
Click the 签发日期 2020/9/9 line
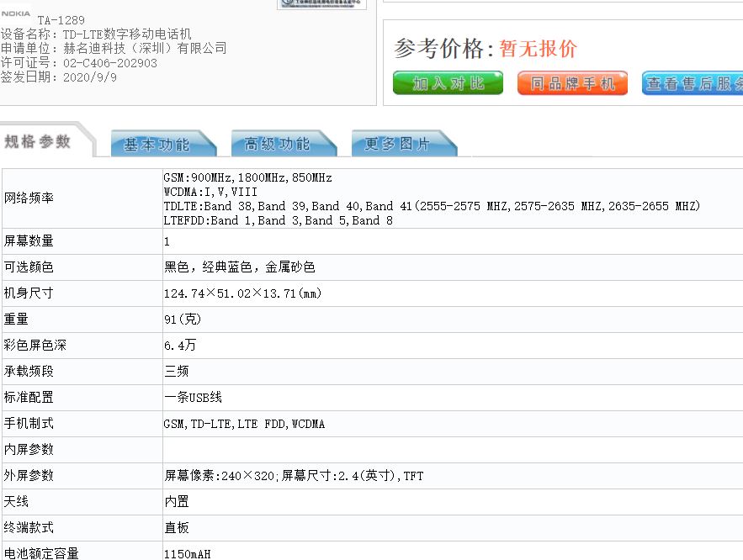(x=59, y=77)
